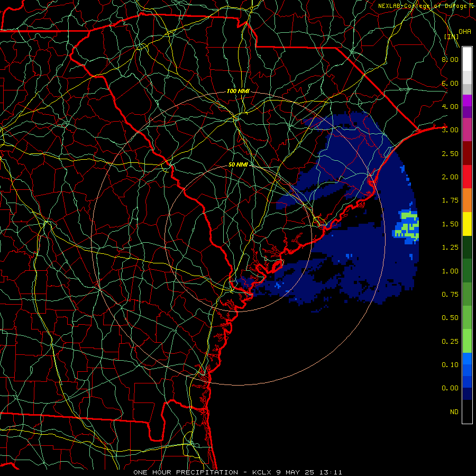Click the One Hour Precipitation KCLX title text
Image resolution: width=476 pixels, height=476 pixels.
pyautogui.click(x=237, y=472)
